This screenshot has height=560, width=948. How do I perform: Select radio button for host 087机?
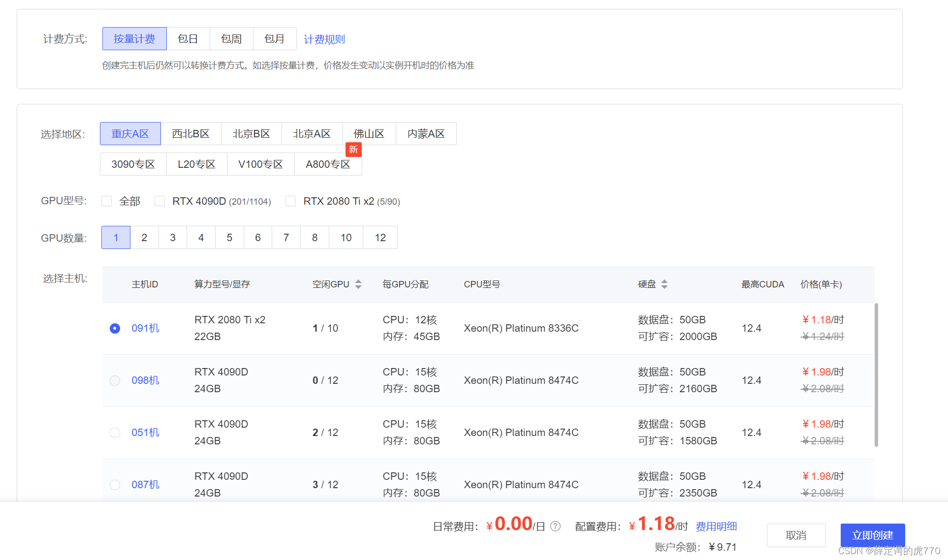click(x=115, y=485)
